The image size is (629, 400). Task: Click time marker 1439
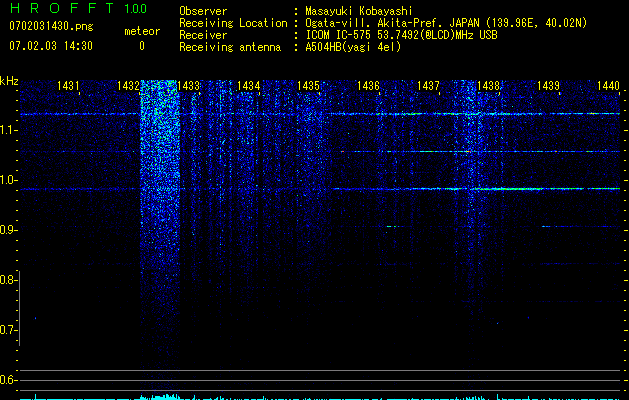point(548,86)
